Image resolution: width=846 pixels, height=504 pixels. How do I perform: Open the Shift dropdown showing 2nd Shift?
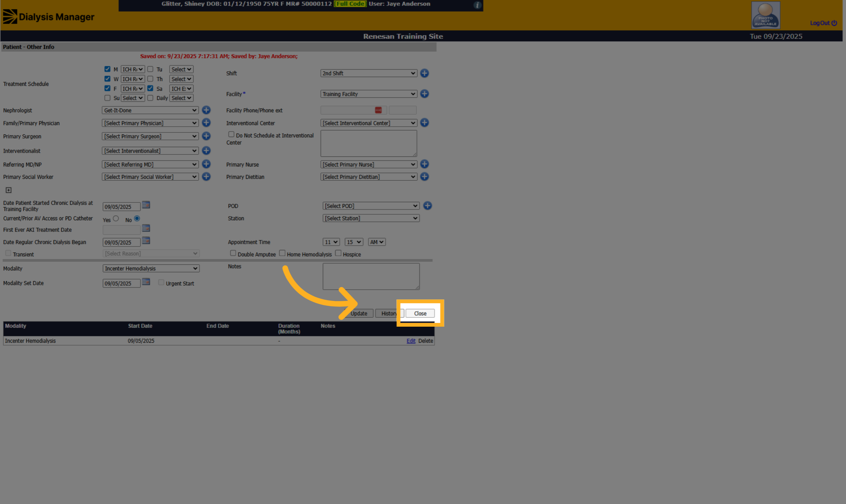click(369, 73)
